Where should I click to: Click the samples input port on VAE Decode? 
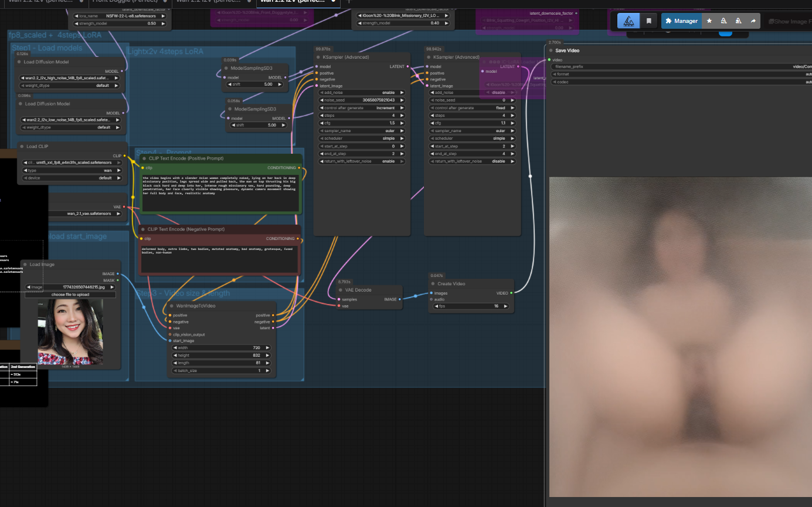[x=339, y=299]
